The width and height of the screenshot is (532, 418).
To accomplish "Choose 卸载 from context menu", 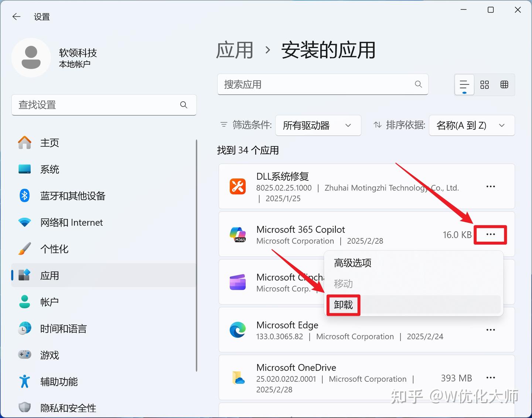I will 414,305.
